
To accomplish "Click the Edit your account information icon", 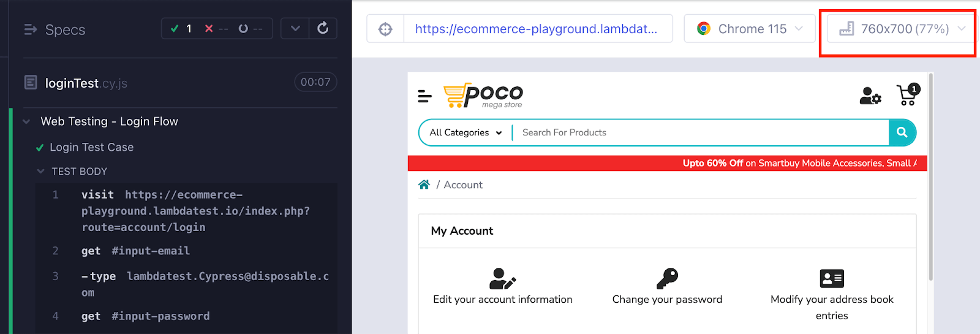I will [502, 278].
